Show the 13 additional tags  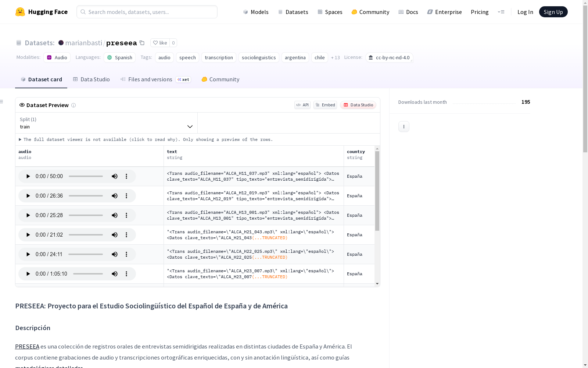pyautogui.click(x=335, y=57)
